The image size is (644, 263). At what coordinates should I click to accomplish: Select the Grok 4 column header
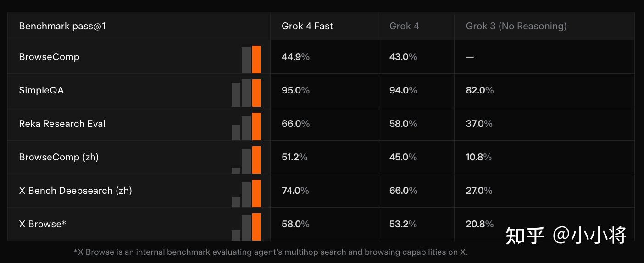[x=404, y=26]
